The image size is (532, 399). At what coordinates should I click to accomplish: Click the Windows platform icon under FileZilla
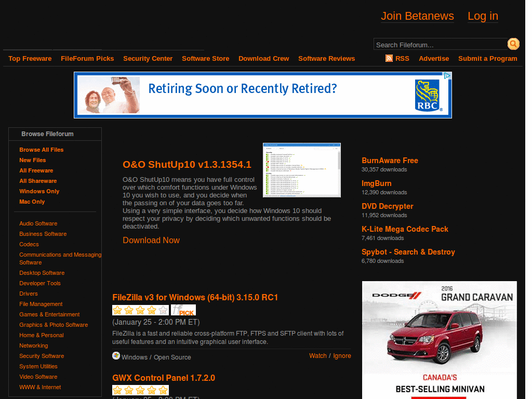tap(116, 355)
